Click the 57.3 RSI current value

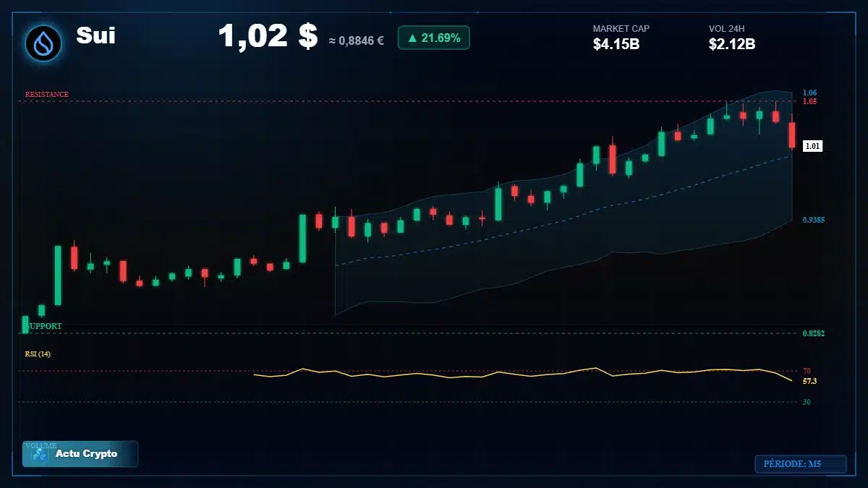809,380
